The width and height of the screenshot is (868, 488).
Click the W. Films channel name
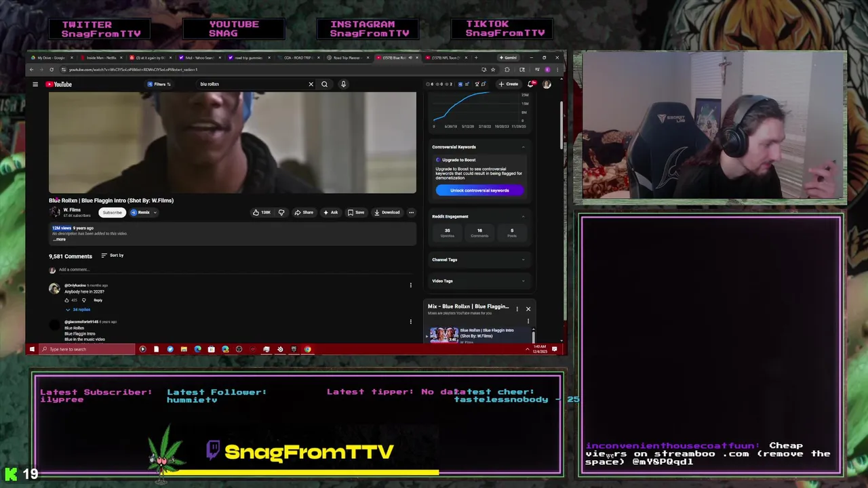pos(72,210)
